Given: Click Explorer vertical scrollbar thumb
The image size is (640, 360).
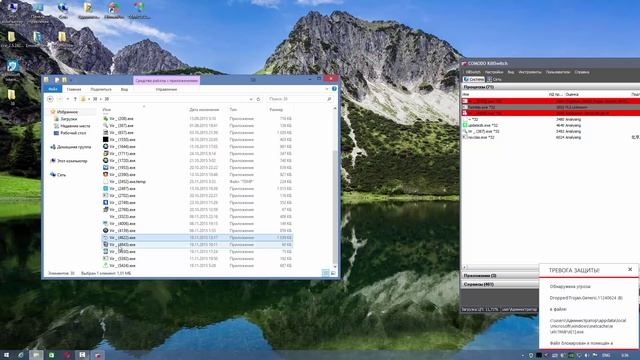Looking at the screenshot, I should pos(335,208).
